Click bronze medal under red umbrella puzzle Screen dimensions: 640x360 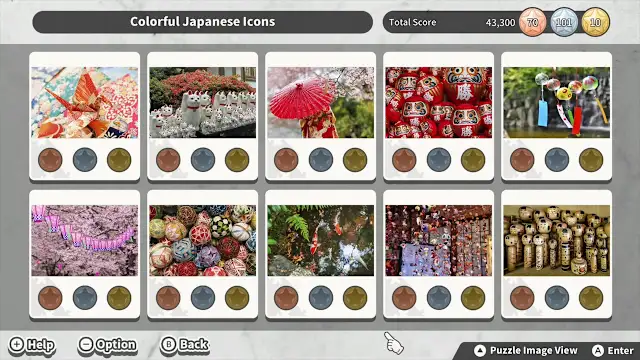(286, 160)
